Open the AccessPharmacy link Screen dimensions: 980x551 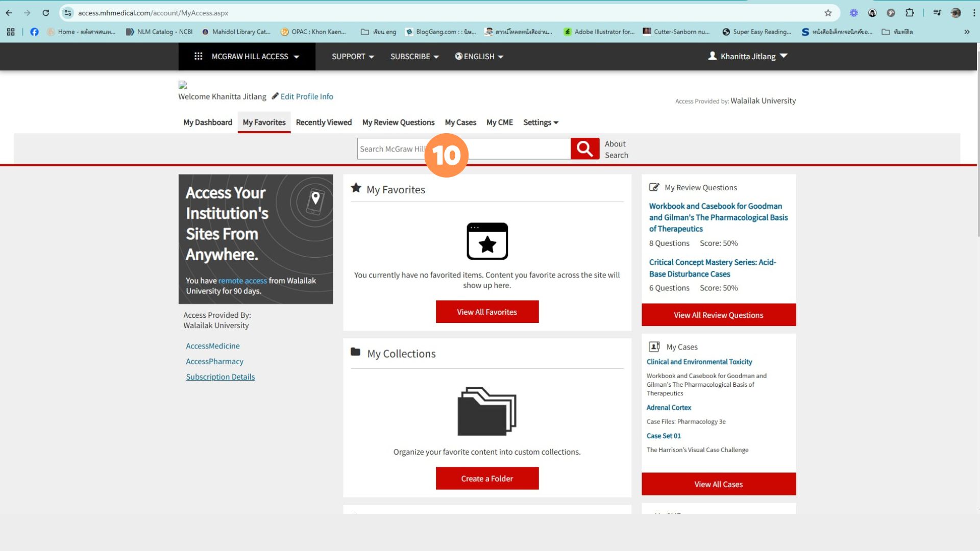(x=214, y=361)
